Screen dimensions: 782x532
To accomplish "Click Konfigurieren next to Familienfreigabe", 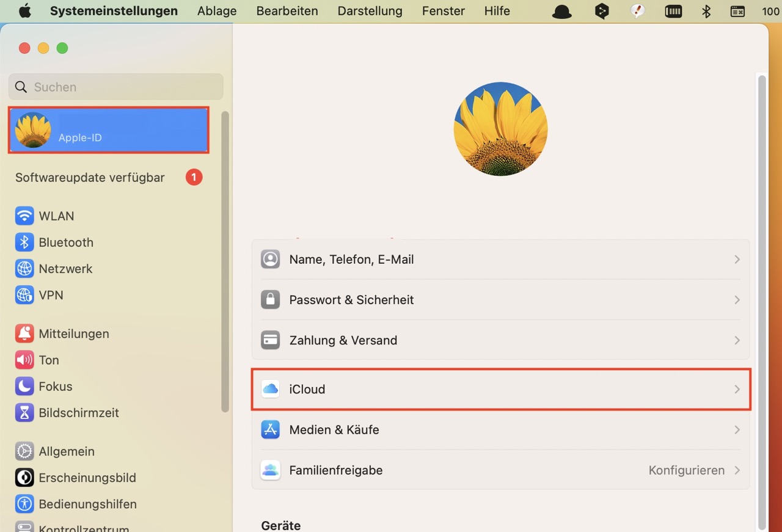I will [687, 470].
